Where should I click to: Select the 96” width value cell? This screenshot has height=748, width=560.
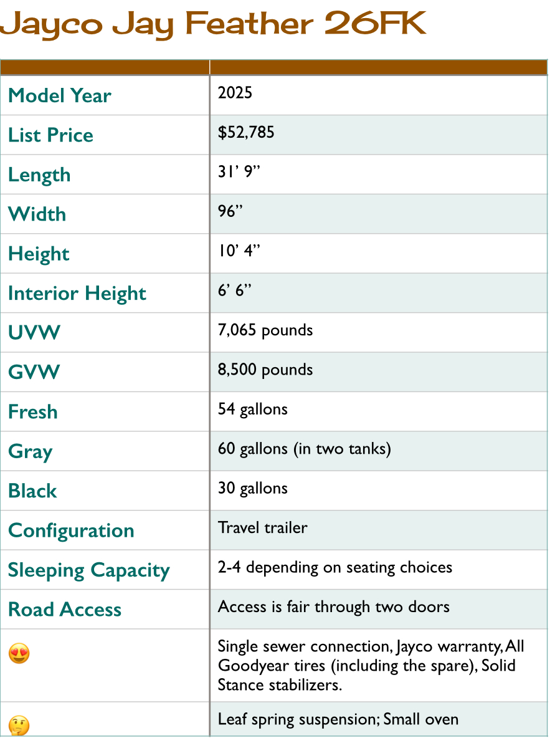[379, 214]
